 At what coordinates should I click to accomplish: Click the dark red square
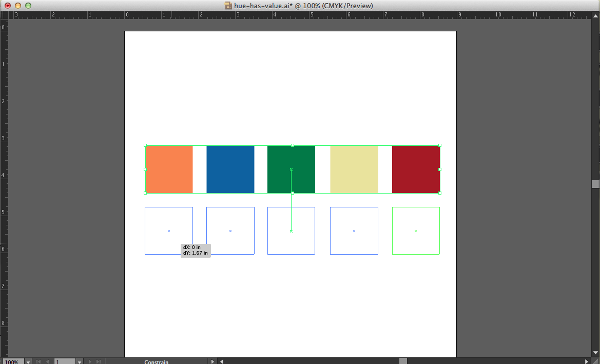click(x=416, y=169)
